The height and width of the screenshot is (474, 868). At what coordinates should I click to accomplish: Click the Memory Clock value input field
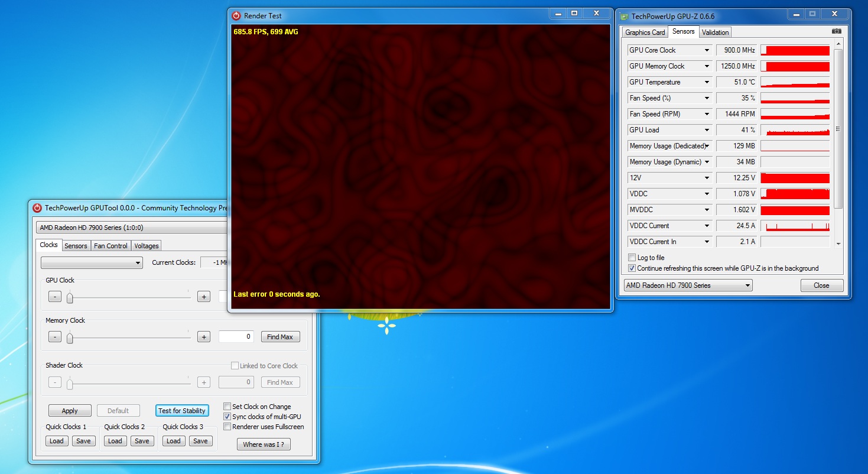236,337
